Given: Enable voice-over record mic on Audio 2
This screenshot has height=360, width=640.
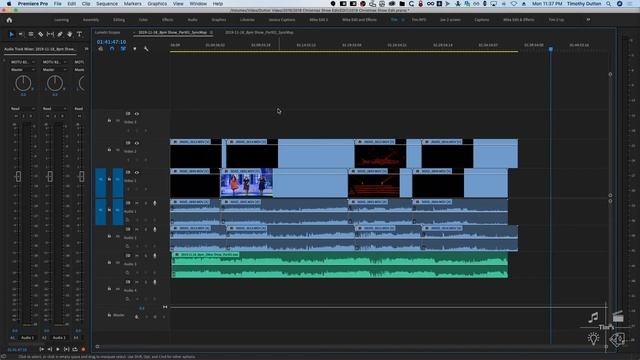Looking at the screenshot, I should point(155,229).
